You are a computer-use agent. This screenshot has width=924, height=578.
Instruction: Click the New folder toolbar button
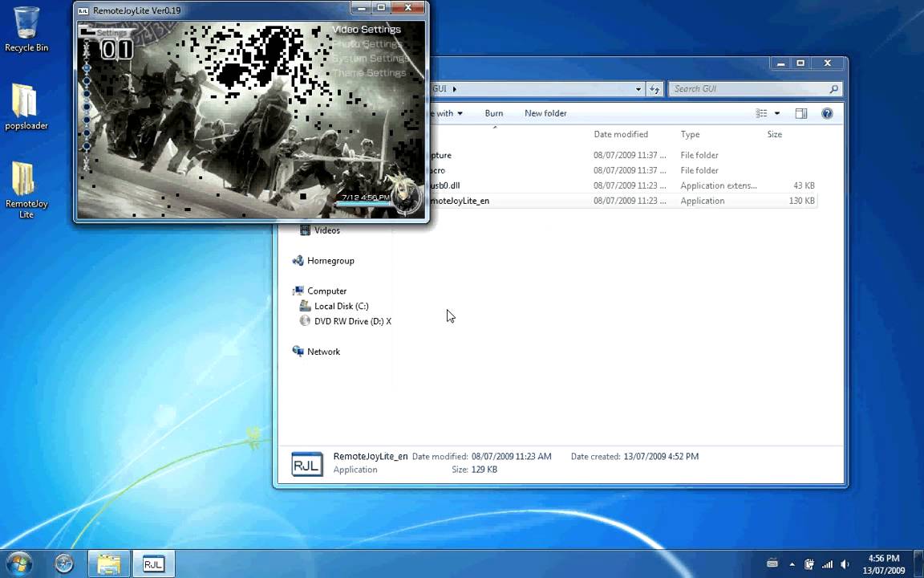[545, 113]
